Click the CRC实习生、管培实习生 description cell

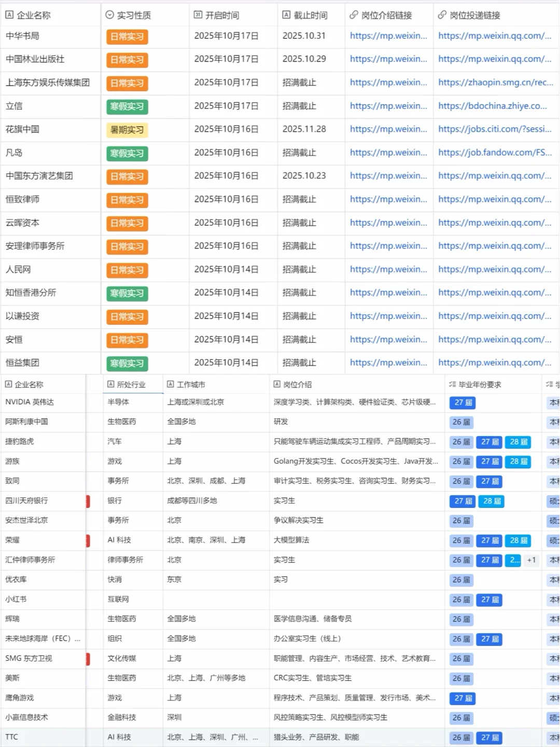click(357, 678)
